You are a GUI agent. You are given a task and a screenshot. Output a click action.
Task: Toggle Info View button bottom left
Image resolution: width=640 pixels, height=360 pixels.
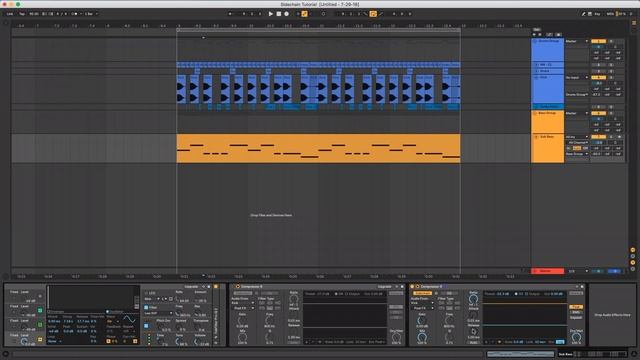pyautogui.click(x=5, y=354)
